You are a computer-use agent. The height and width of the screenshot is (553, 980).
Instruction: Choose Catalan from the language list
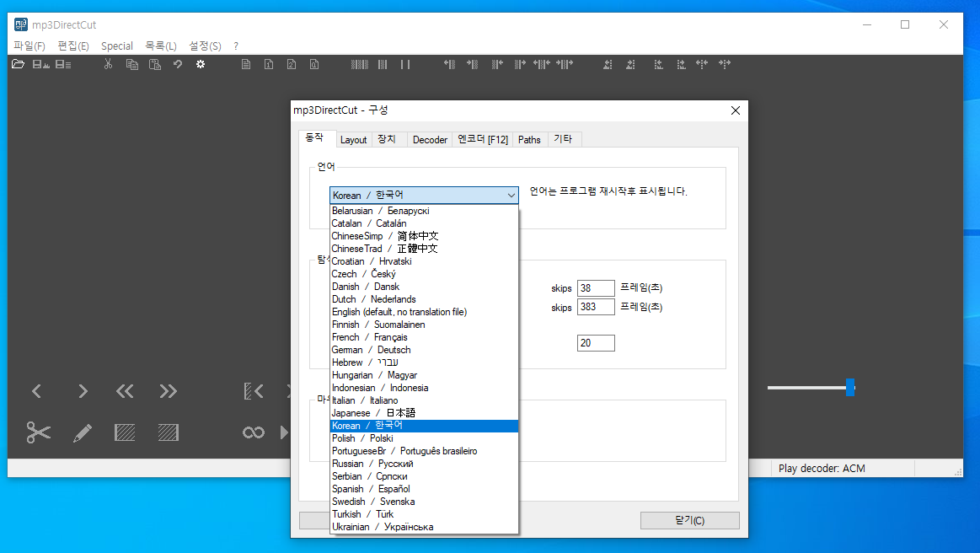pyautogui.click(x=424, y=223)
